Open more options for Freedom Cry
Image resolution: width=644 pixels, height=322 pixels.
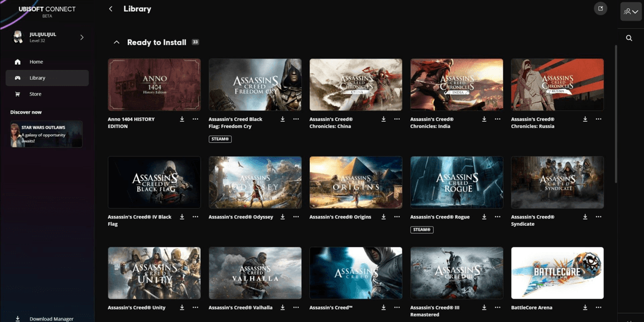click(x=296, y=119)
